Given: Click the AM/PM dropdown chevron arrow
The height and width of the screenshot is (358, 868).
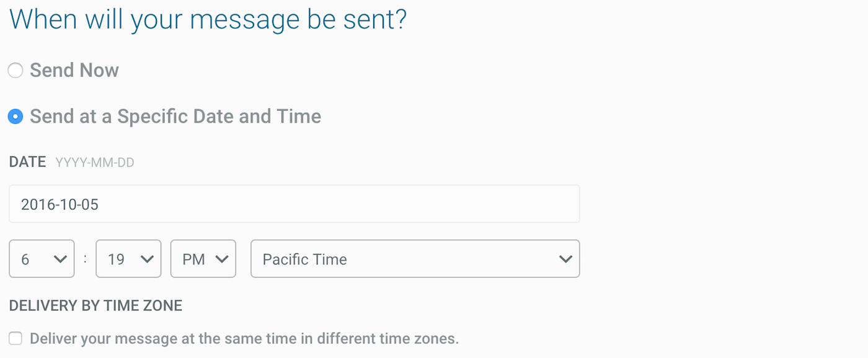Looking at the screenshot, I should pyautogui.click(x=222, y=259).
